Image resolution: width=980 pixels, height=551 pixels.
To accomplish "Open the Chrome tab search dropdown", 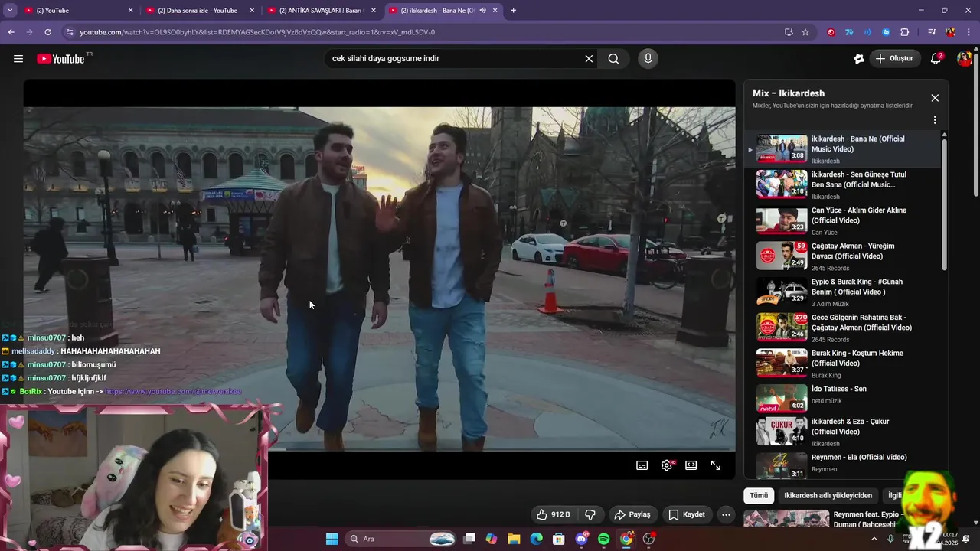I will [10, 10].
